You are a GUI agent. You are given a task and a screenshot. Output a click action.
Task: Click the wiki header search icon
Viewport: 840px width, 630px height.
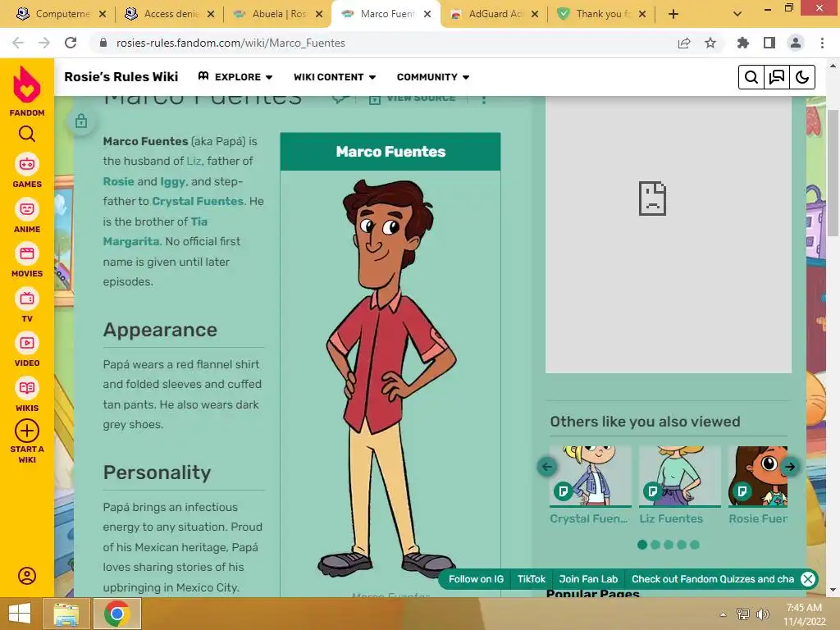tap(751, 77)
